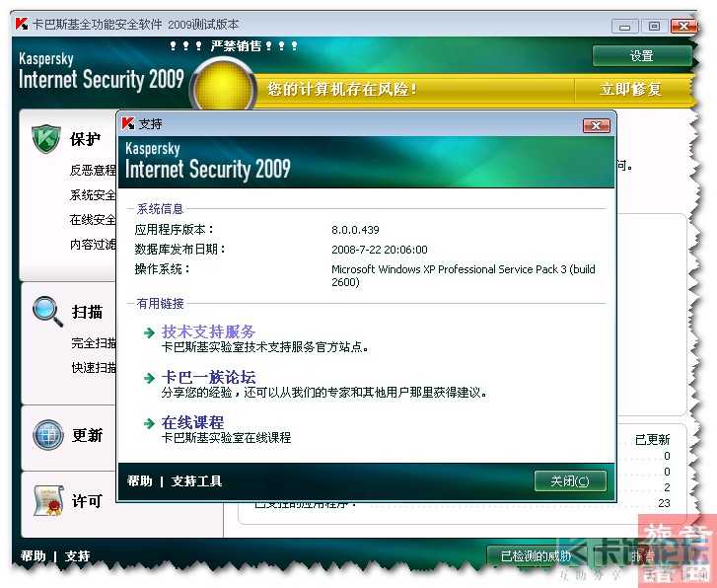
Task: Select 完全扫描 item under Scan
Action: (94, 342)
